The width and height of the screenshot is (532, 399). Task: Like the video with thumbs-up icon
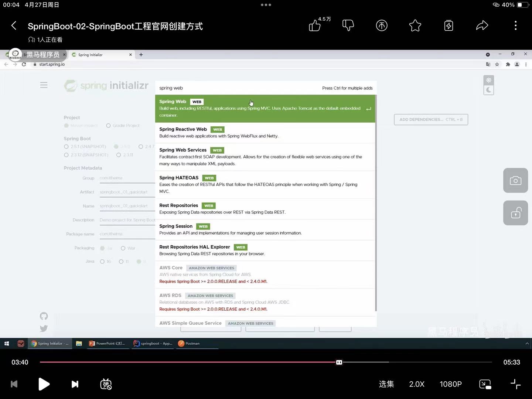tap(315, 25)
